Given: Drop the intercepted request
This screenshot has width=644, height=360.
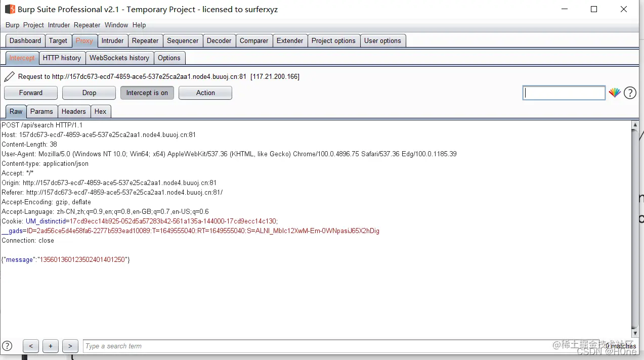Looking at the screenshot, I should click(89, 93).
